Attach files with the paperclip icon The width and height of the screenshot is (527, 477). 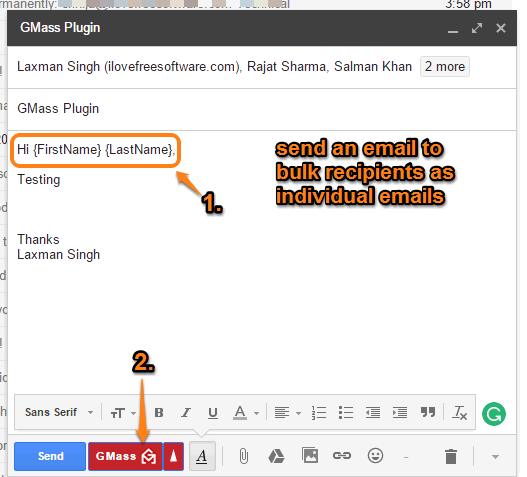[x=244, y=456]
